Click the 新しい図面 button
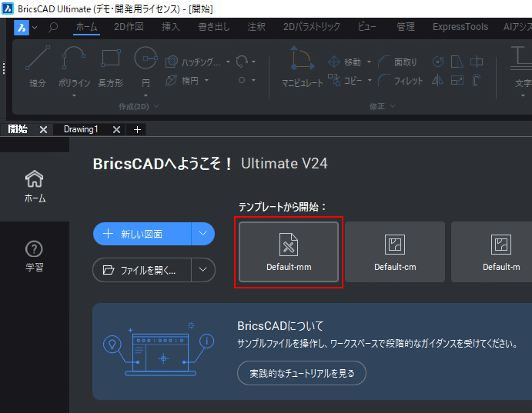The width and height of the screenshot is (532, 413). (x=142, y=234)
